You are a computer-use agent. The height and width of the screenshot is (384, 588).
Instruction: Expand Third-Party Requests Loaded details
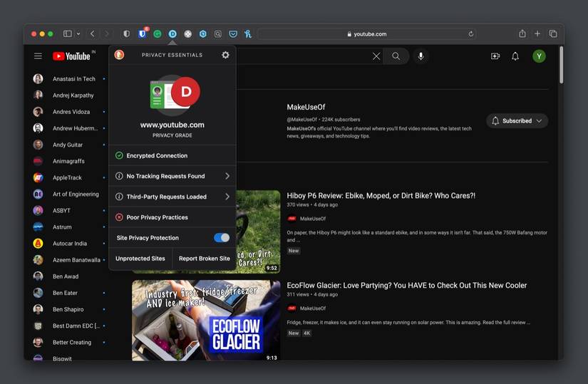[x=172, y=197]
